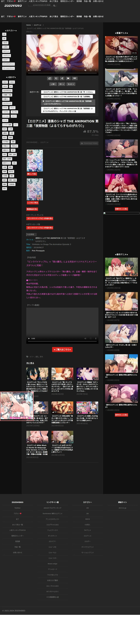Screen dimensions: 140x644
Task: Open episode 第一話「女郎蜘蛛」
Action: (x=67, y=96)
